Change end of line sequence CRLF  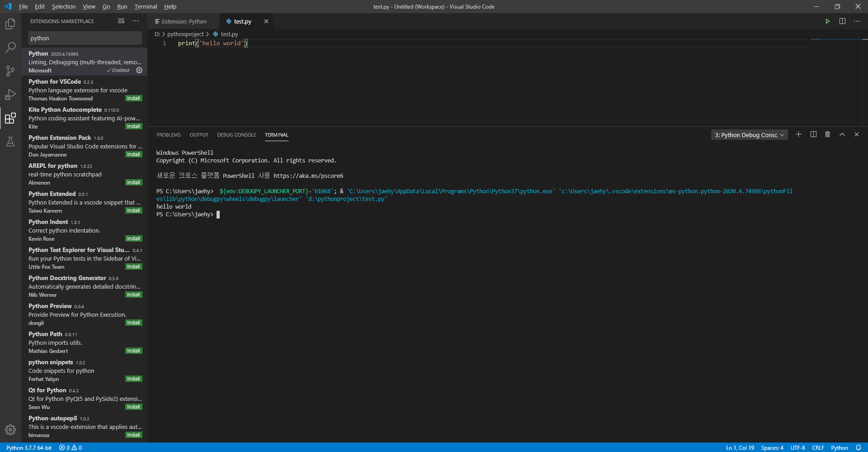pos(818,447)
